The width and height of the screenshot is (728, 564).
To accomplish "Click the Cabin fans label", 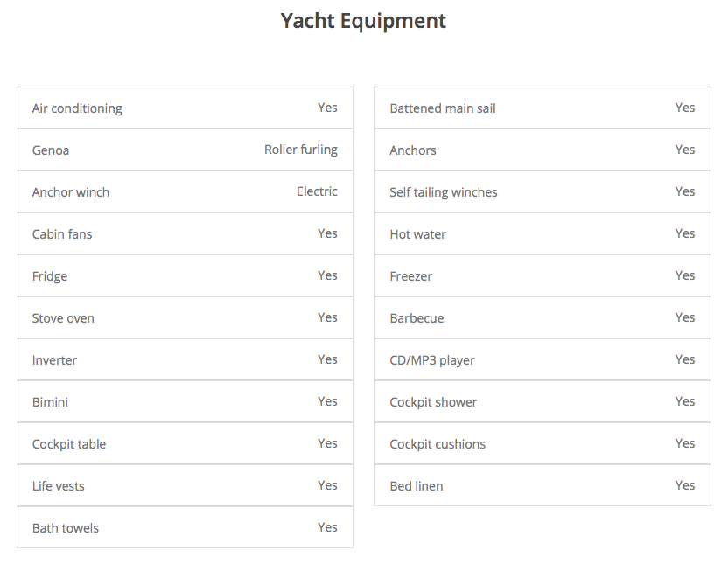I will [x=62, y=234].
